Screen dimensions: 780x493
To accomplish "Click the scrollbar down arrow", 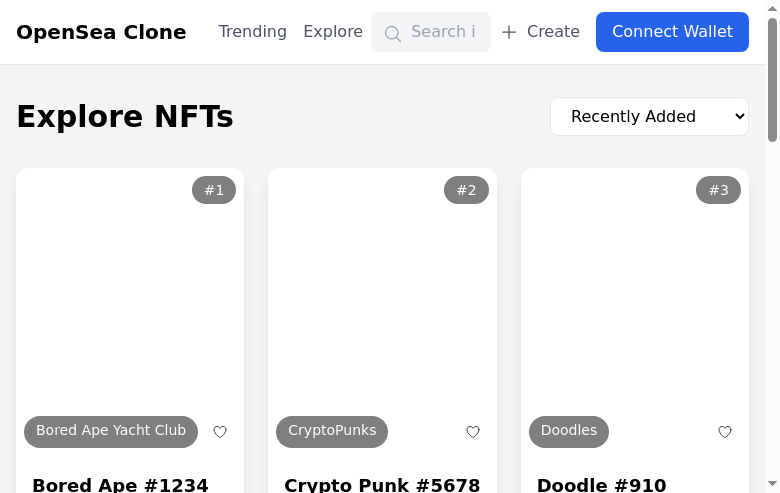I will point(772,484).
